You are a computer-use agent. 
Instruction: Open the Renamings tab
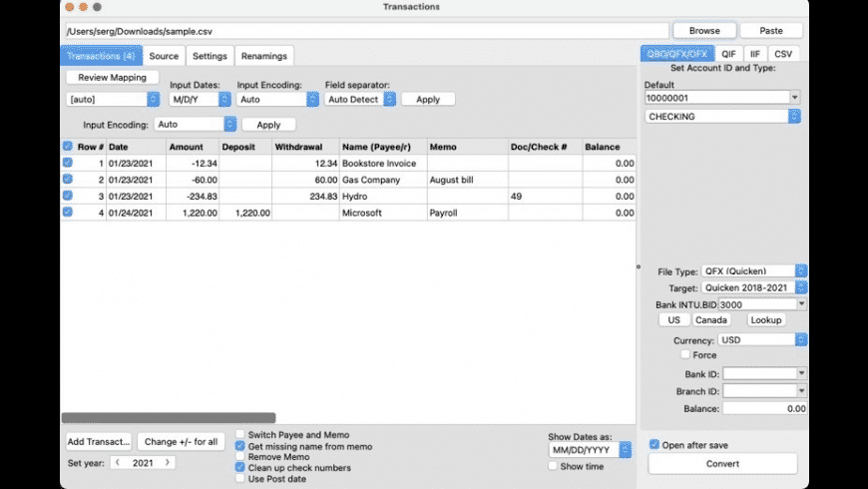[x=264, y=56]
